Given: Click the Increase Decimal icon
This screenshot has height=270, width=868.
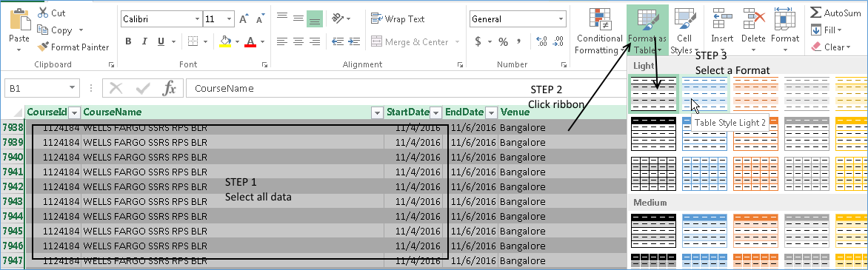Looking at the screenshot, I should [542, 41].
